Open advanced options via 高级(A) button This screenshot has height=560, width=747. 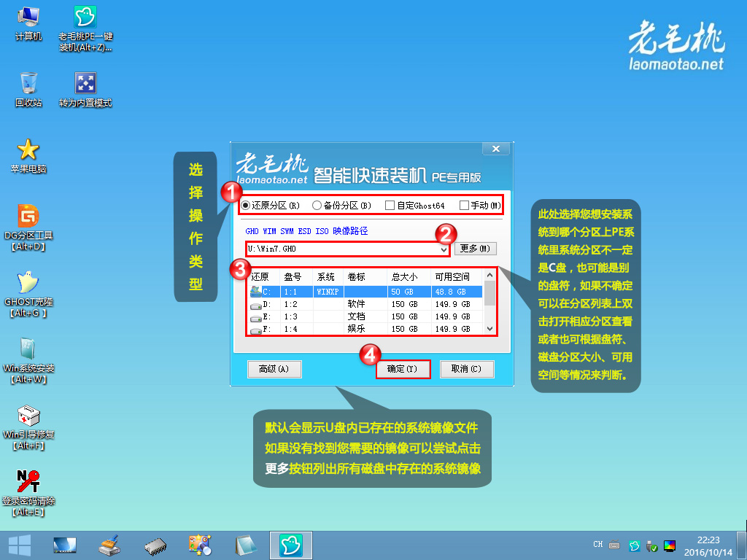(x=275, y=369)
